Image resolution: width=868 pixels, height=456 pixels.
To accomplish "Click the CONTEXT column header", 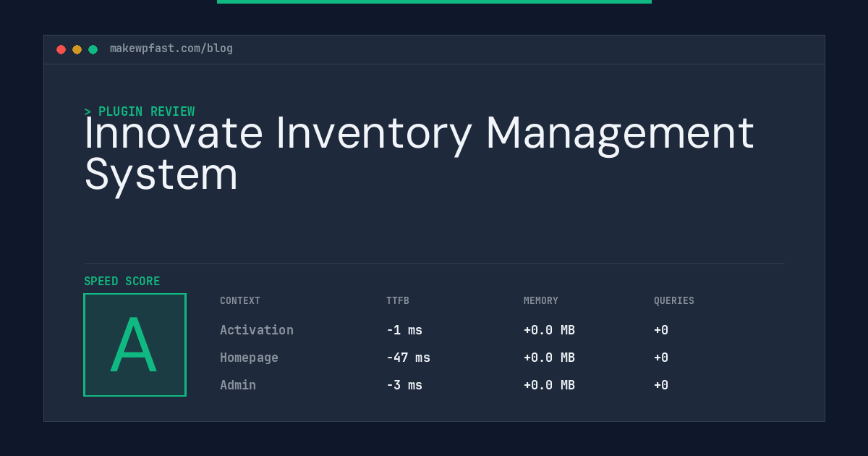I will (240, 301).
